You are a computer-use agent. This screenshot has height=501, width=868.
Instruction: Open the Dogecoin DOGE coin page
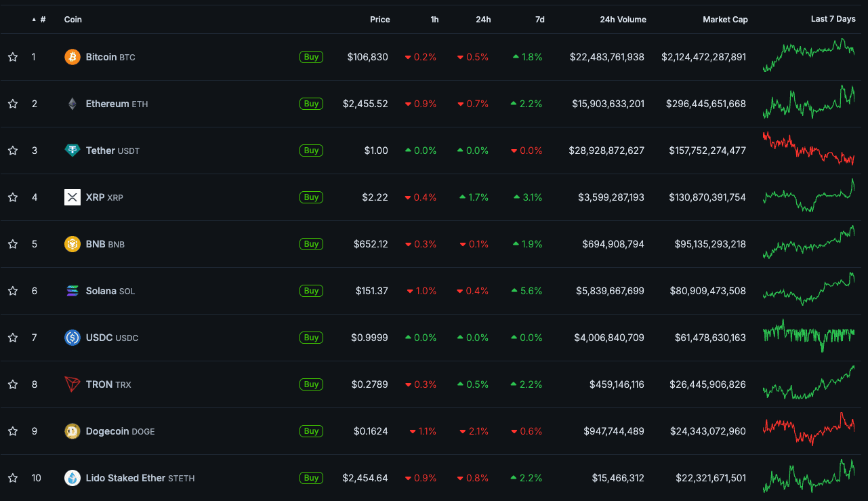120,431
